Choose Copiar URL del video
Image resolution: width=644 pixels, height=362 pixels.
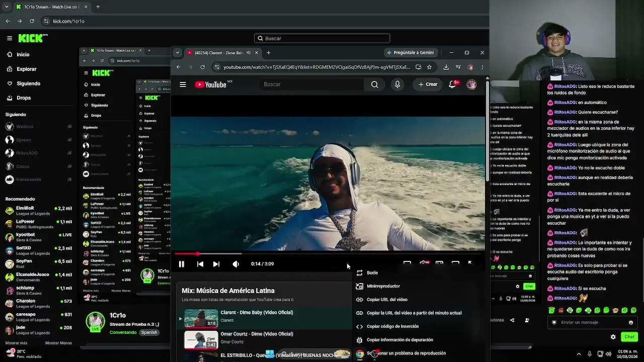tap(418, 300)
